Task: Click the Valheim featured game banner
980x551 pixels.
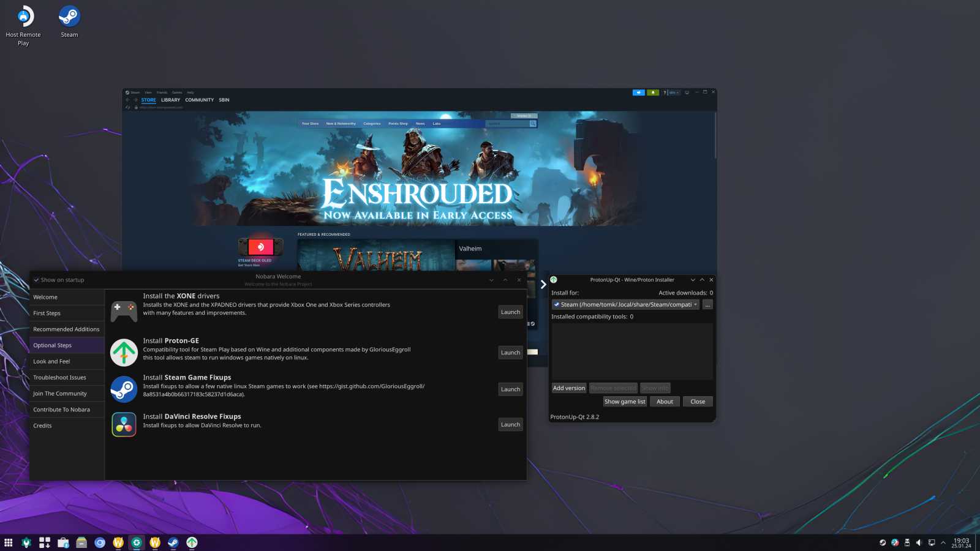Action: [377, 256]
